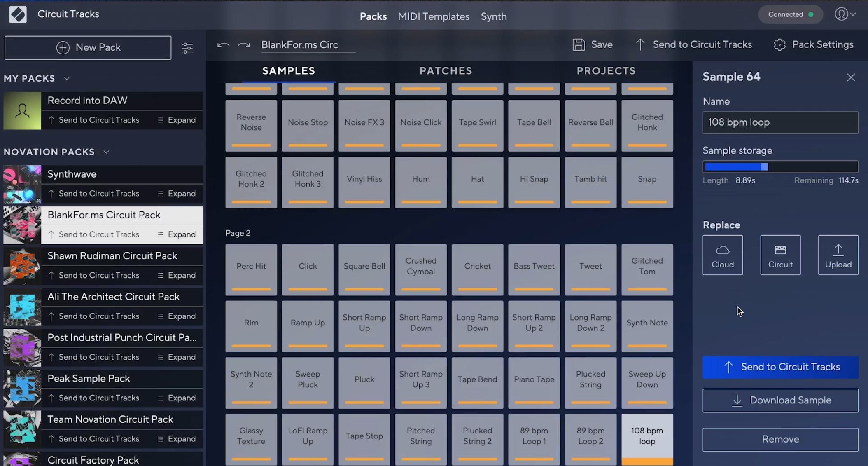Image resolution: width=868 pixels, height=466 pixels.
Task: Select the Synthwave pack thumbnail
Action: [x=22, y=184]
